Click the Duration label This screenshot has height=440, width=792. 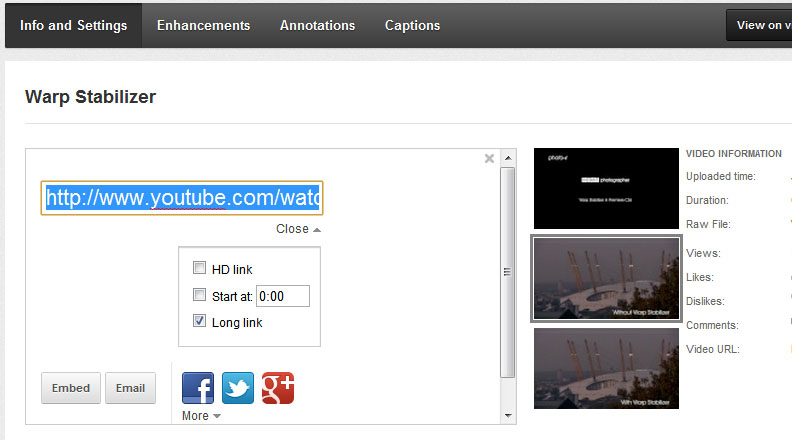(x=707, y=200)
